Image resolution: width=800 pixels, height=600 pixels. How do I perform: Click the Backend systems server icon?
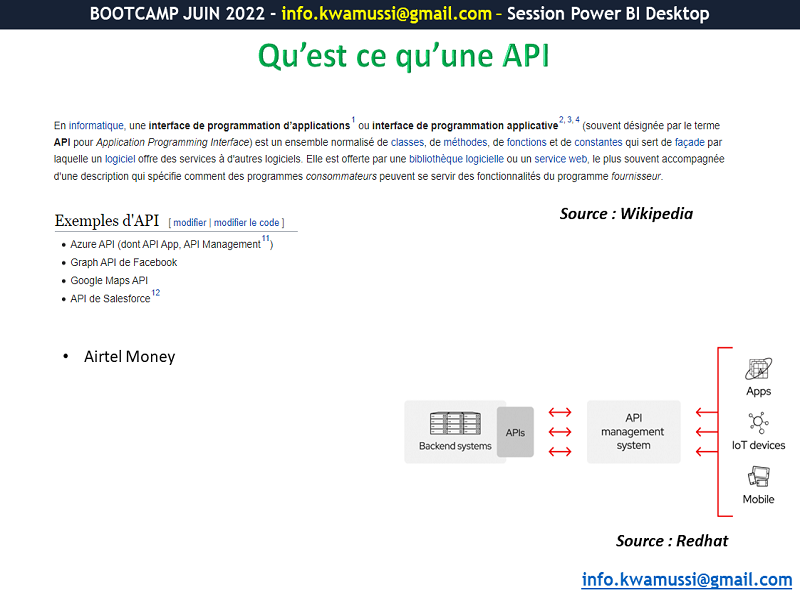pyautogui.click(x=455, y=424)
